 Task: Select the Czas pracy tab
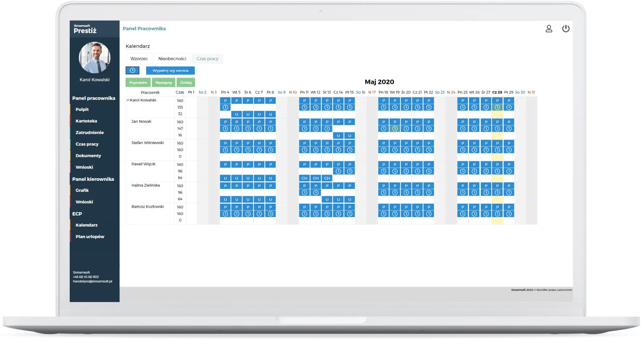[207, 59]
